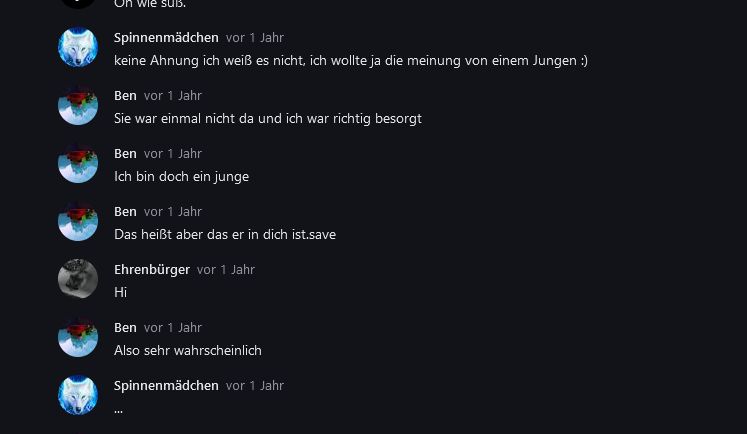747x434 pixels.
Task: Select the 'Hi' comment text
Action: [121, 293]
